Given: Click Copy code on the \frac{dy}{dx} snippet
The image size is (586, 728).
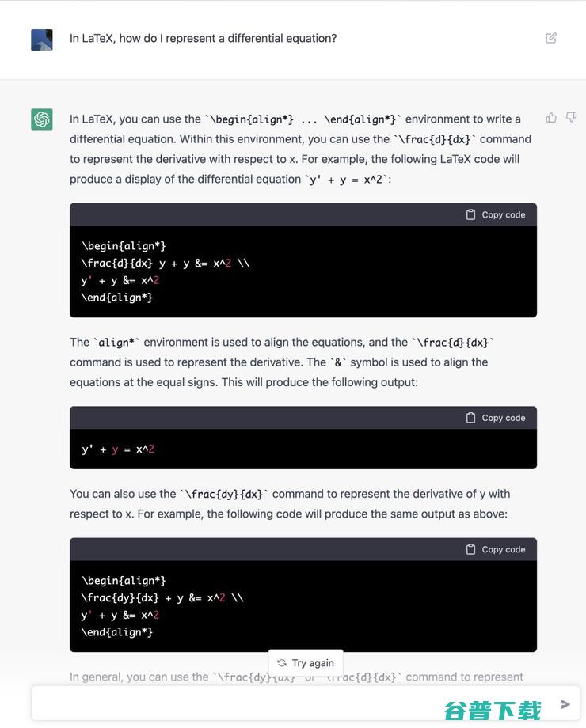Looking at the screenshot, I should (x=502, y=548).
